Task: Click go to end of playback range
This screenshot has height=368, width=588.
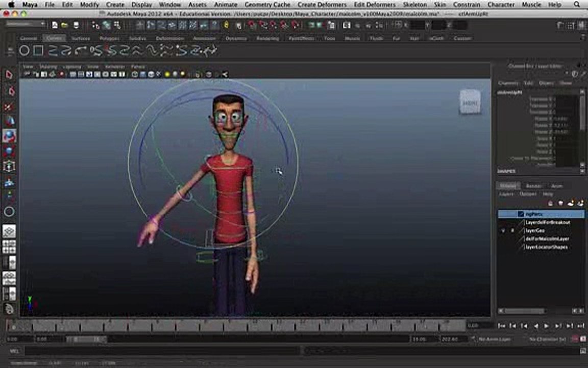Action: (x=581, y=326)
